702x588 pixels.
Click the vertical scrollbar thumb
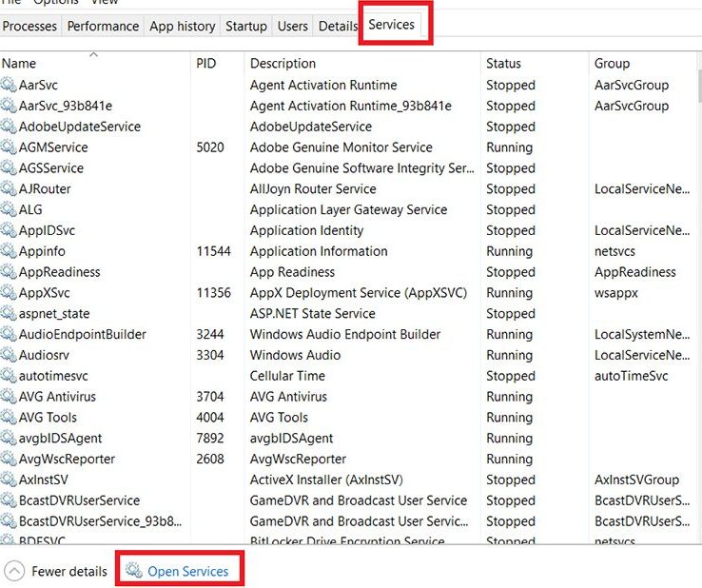tap(699, 86)
